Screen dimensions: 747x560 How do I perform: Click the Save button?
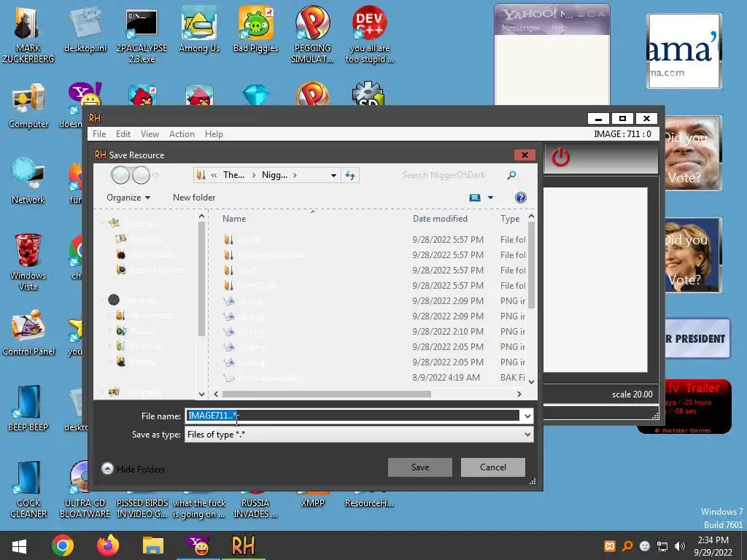click(x=419, y=467)
